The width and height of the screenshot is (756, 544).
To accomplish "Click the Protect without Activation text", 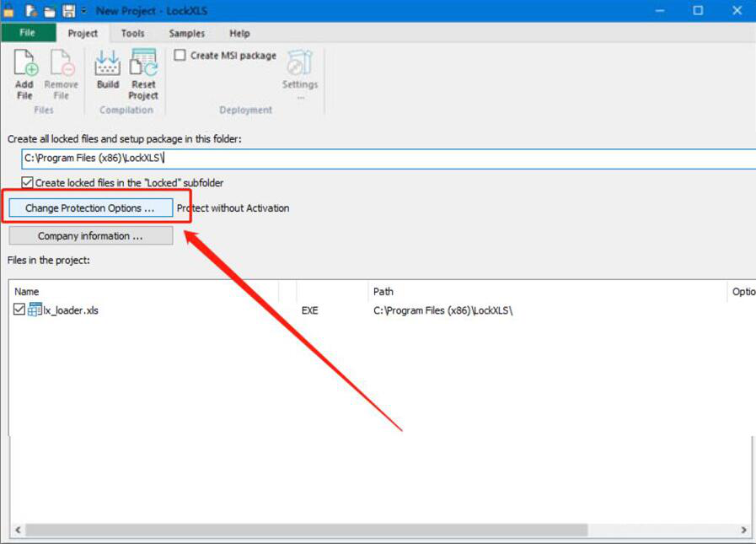I will pos(233,208).
